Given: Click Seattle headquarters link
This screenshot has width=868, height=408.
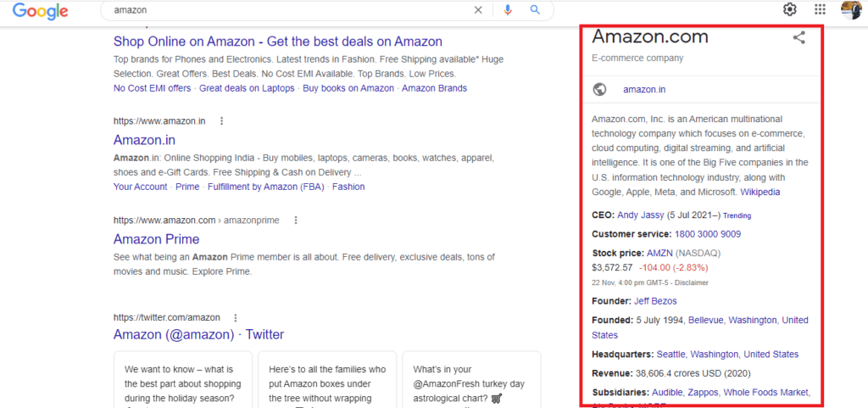Looking at the screenshot, I should pos(671,355).
